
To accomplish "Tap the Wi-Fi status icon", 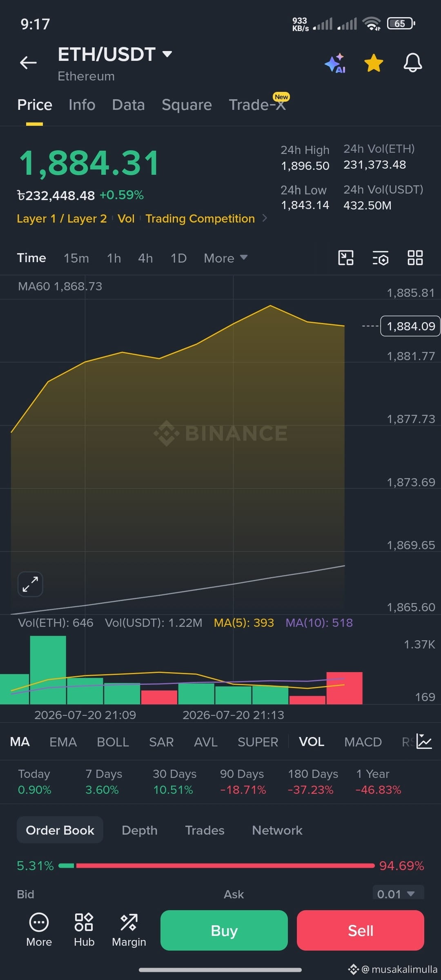I will tap(372, 24).
